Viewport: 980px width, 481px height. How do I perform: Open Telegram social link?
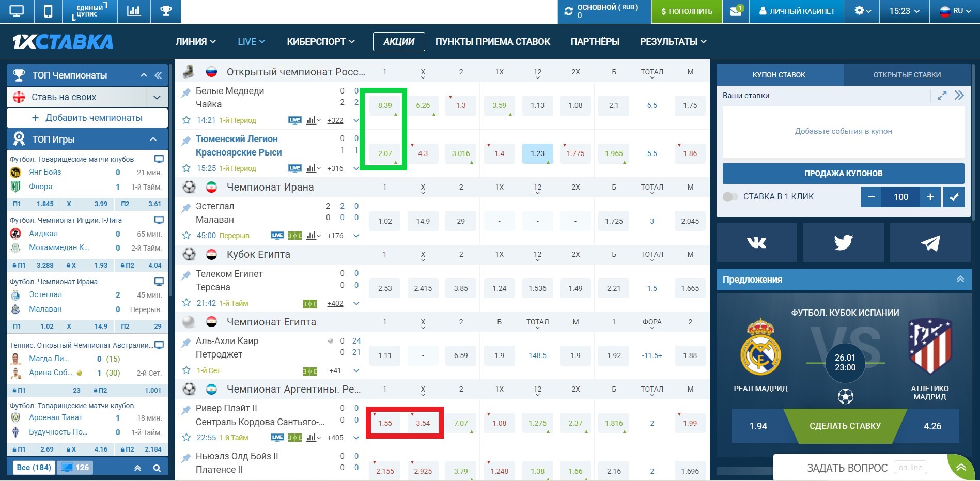pos(930,242)
